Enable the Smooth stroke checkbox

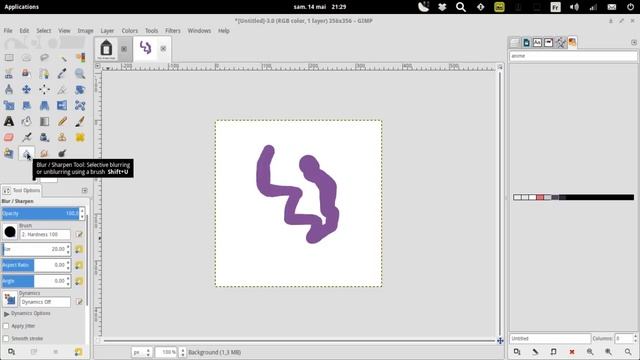(6, 339)
